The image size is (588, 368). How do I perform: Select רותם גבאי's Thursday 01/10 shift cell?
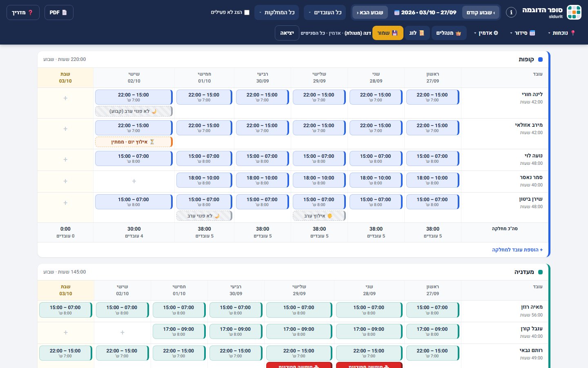(179, 353)
